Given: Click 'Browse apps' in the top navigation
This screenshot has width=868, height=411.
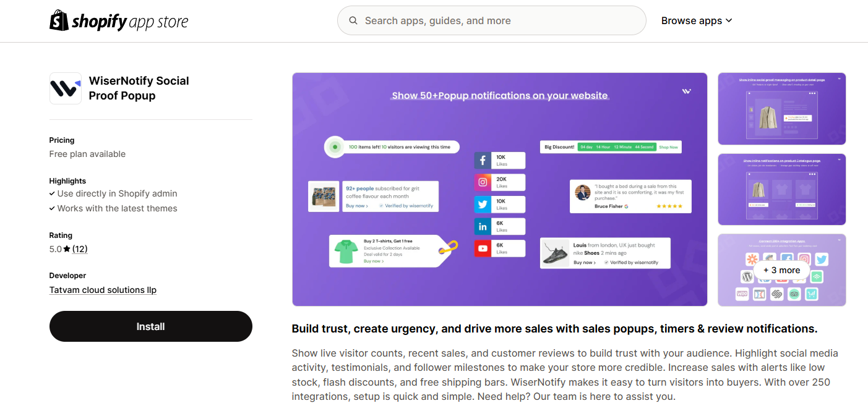Looking at the screenshot, I should pos(691,20).
